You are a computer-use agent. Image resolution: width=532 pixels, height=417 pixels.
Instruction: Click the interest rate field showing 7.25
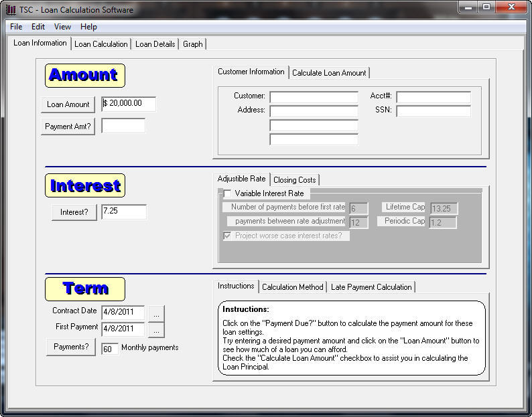(x=124, y=212)
